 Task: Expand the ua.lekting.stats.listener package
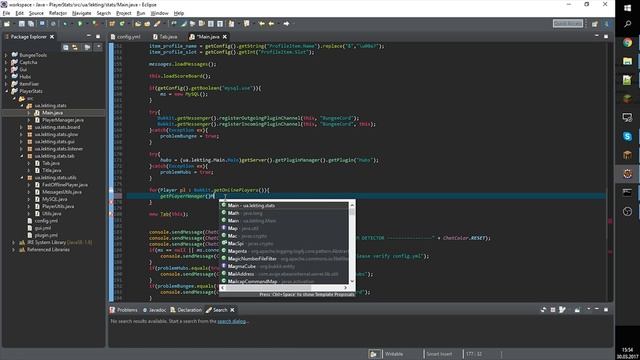pyautogui.click(x=21, y=149)
